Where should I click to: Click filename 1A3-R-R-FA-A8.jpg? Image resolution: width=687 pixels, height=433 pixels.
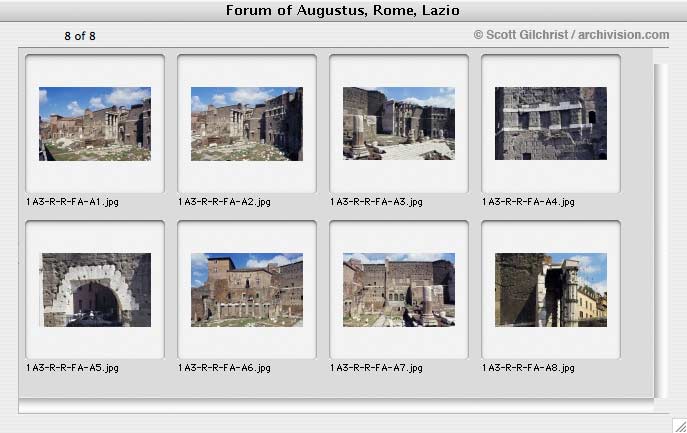(528, 368)
